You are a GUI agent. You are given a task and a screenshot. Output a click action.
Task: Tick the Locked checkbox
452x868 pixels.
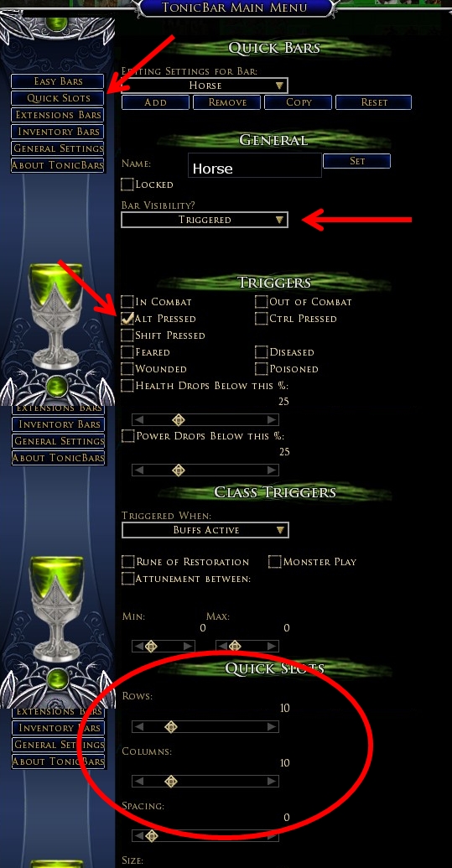click(127, 185)
